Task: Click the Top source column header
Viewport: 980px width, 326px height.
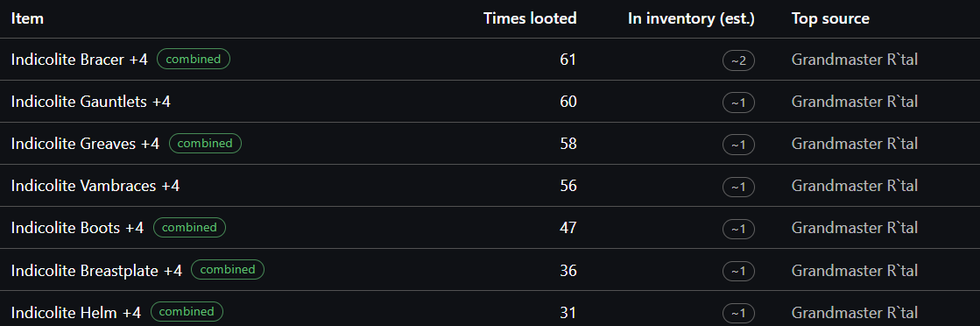Action: pyautogui.click(x=830, y=18)
